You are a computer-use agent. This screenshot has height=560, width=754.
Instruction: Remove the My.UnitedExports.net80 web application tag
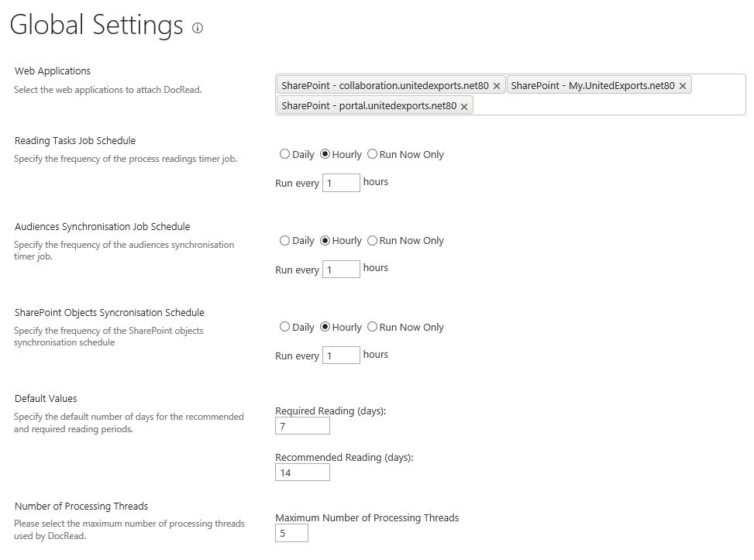pos(683,86)
